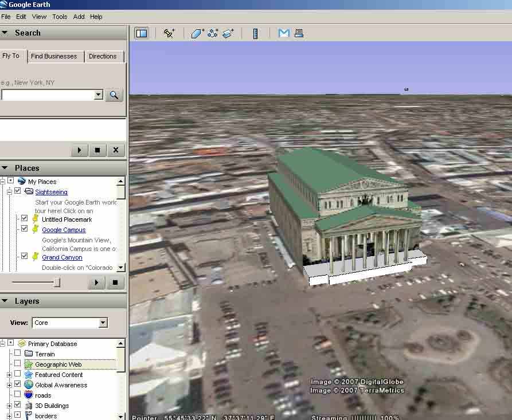Stop the Places tour
Image resolution: width=512 pixels, height=420 pixels.
115,282
